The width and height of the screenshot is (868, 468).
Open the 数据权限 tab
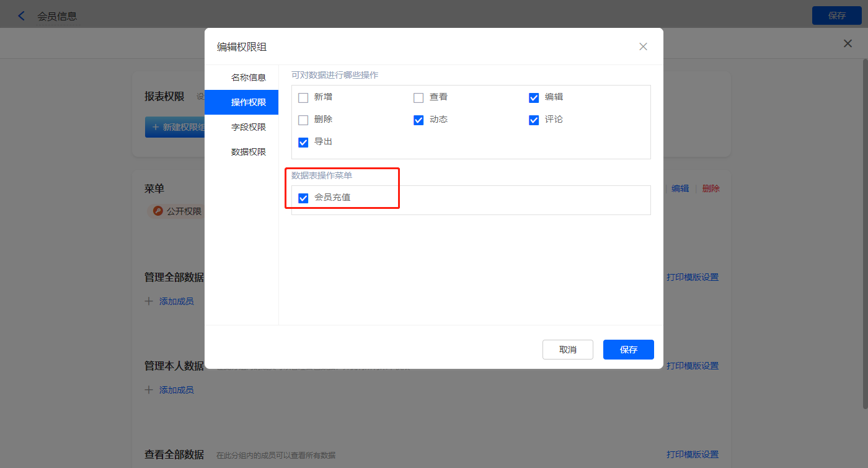pyautogui.click(x=248, y=152)
